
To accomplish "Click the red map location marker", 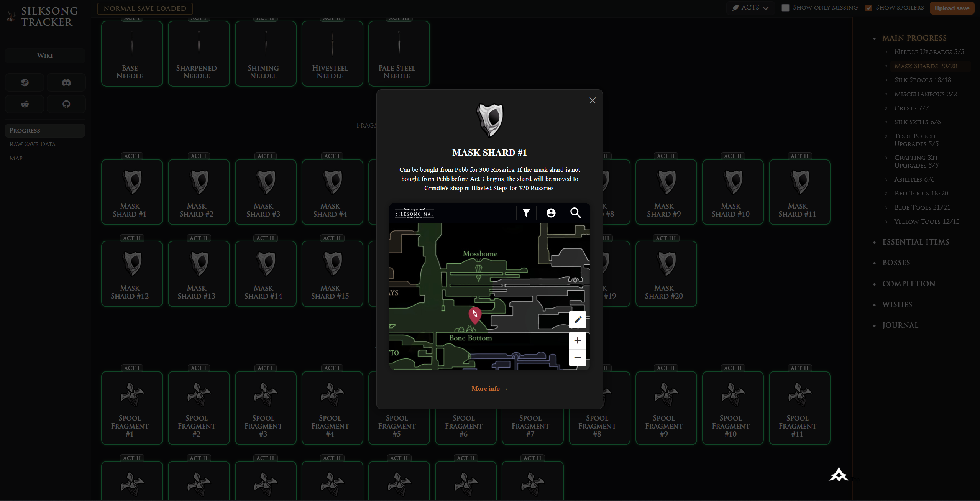I will [x=475, y=315].
